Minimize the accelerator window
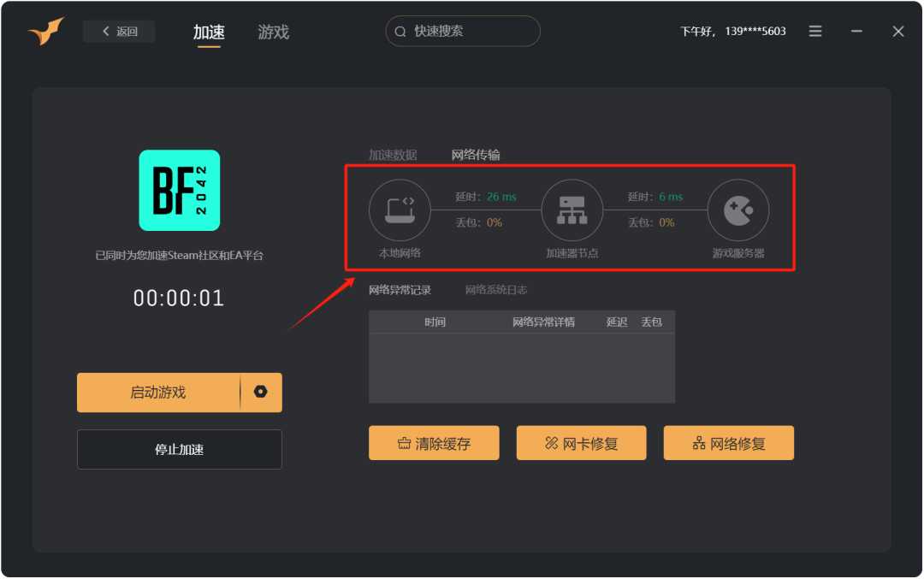 click(x=856, y=32)
